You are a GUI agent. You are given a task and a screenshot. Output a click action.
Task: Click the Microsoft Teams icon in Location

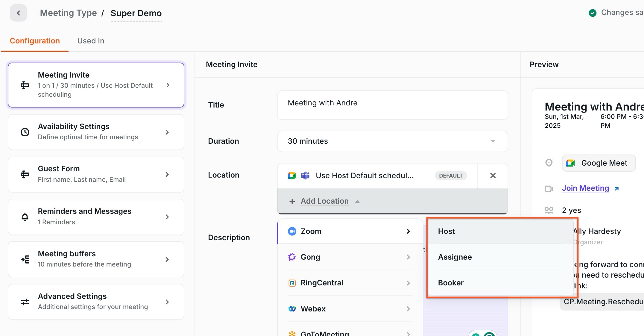(x=305, y=176)
